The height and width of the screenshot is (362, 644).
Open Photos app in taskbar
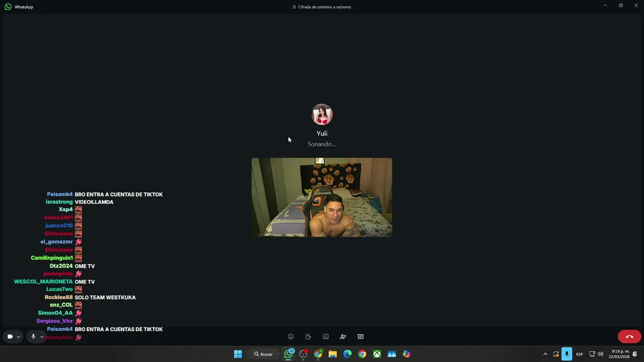coord(391,354)
